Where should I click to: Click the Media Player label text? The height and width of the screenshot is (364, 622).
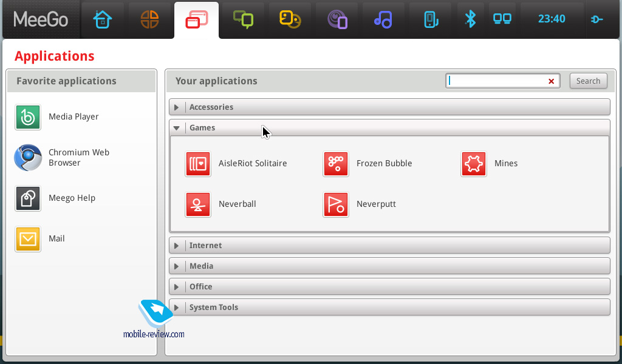point(73,117)
